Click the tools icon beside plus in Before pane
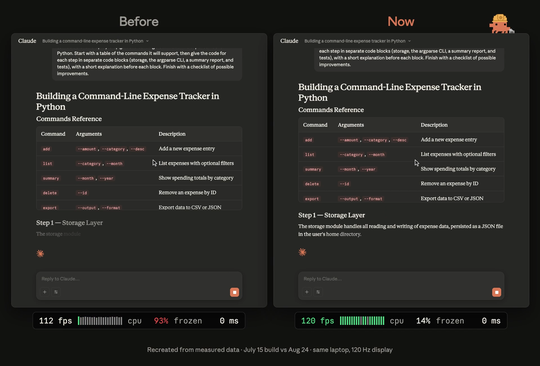The image size is (540, 366). click(56, 292)
